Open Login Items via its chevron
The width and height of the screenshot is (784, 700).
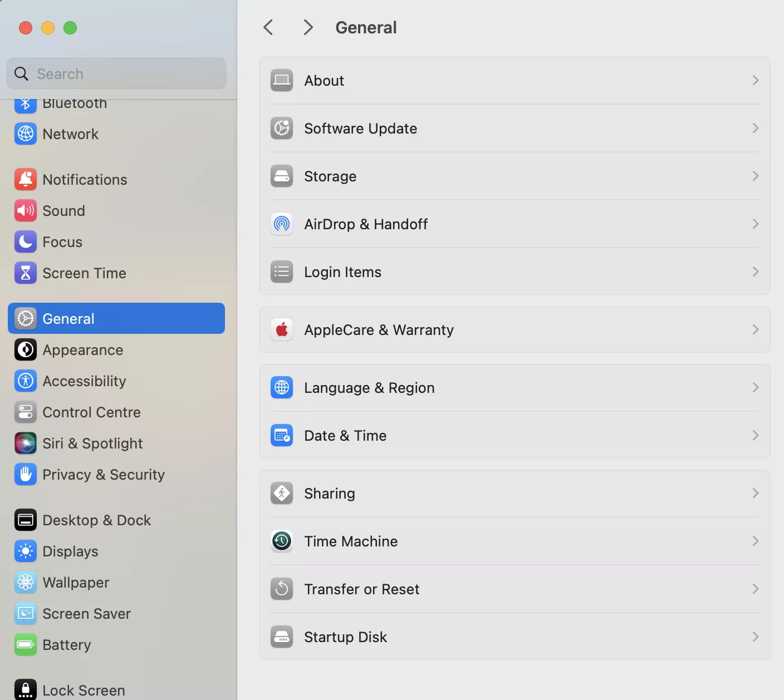point(755,272)
